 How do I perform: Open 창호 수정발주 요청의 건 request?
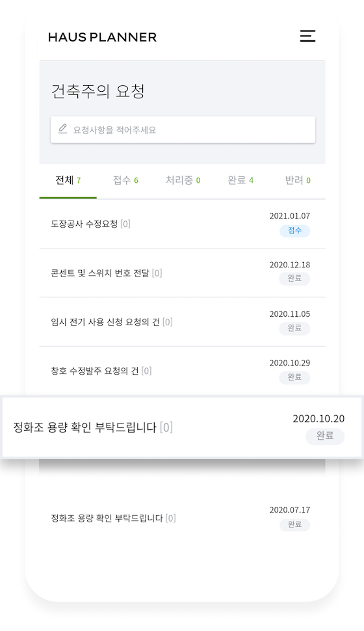[182, 371]
